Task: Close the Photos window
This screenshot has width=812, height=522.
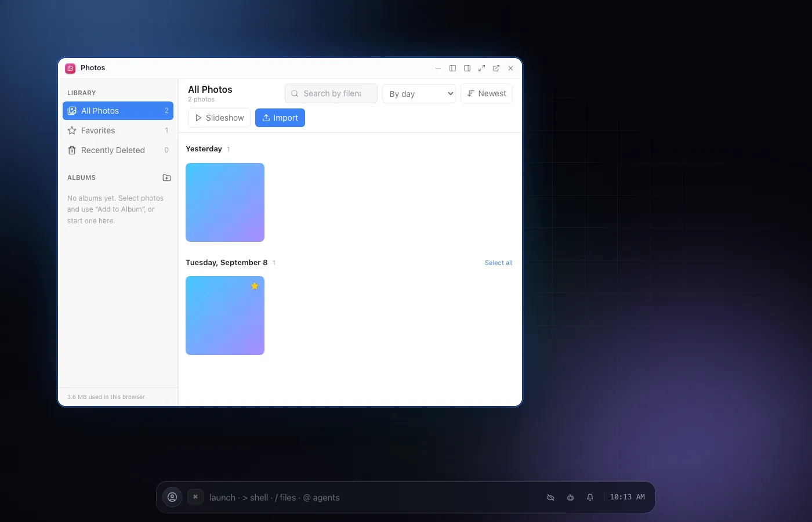Action: point(510,68)
